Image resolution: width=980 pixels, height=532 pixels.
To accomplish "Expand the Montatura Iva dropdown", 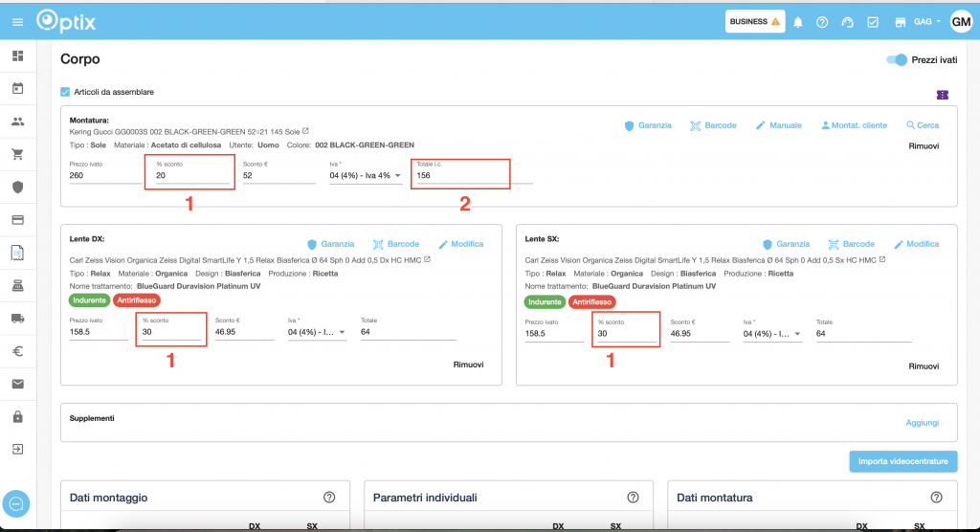I will pos(365,176).
